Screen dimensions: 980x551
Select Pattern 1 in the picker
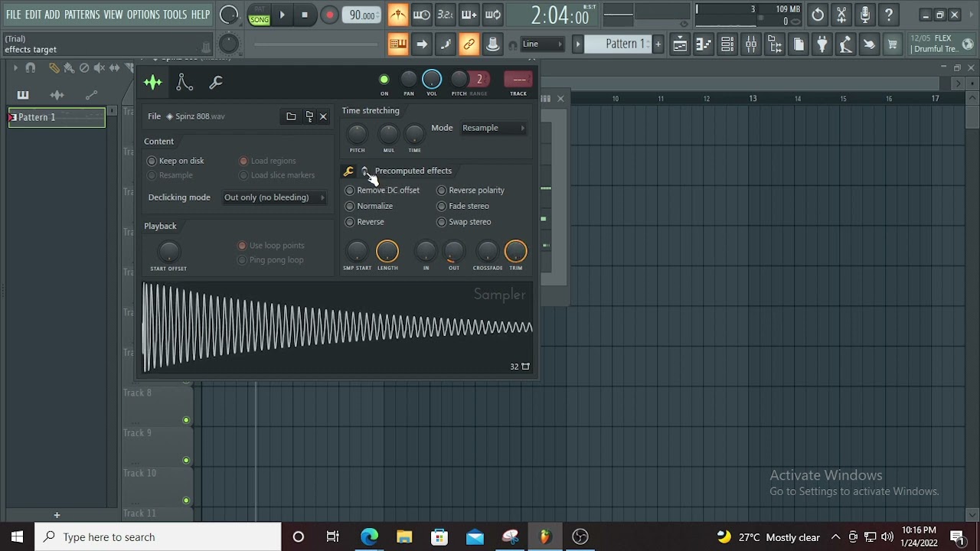[x=57, y=118]
